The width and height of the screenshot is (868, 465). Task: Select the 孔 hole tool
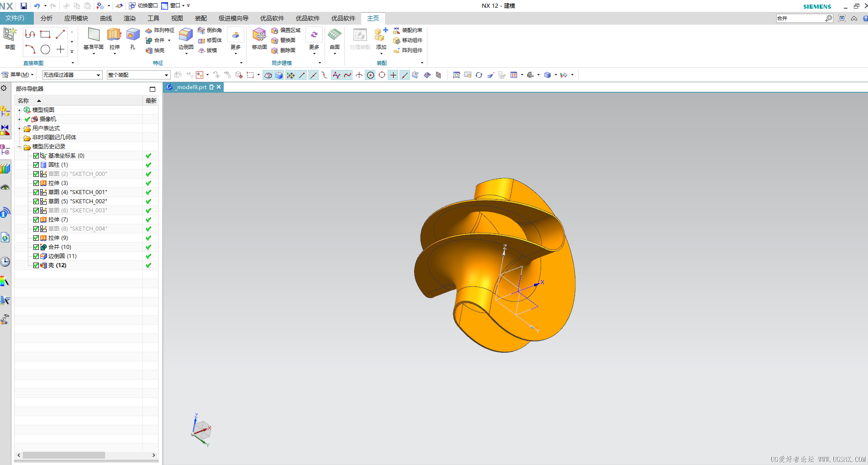[133, 39]
